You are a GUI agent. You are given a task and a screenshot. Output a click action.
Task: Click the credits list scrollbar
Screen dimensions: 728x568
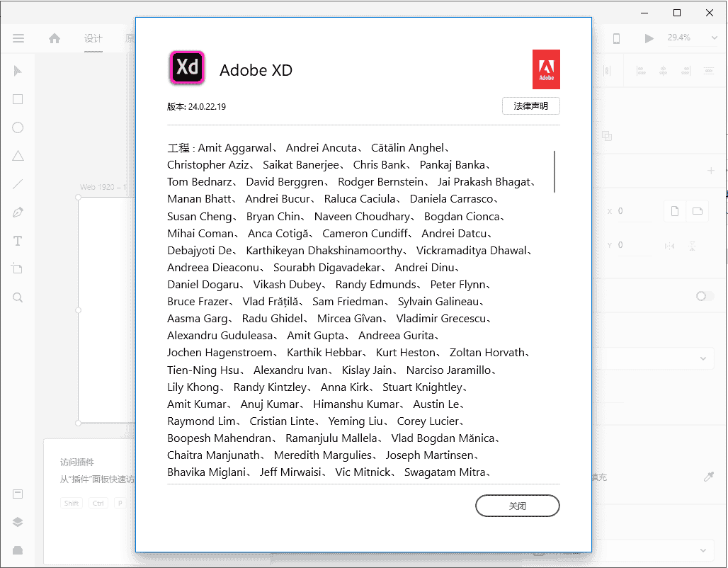coord(554,171)
